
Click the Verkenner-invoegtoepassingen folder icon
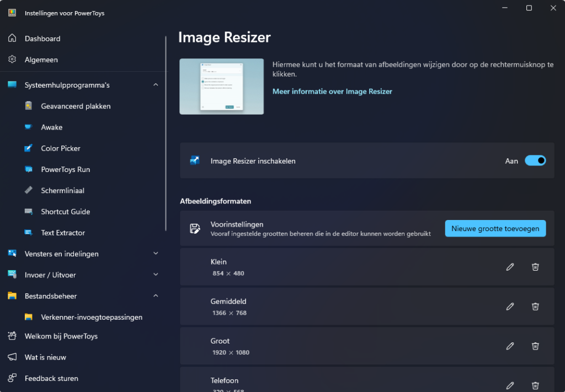29,317
